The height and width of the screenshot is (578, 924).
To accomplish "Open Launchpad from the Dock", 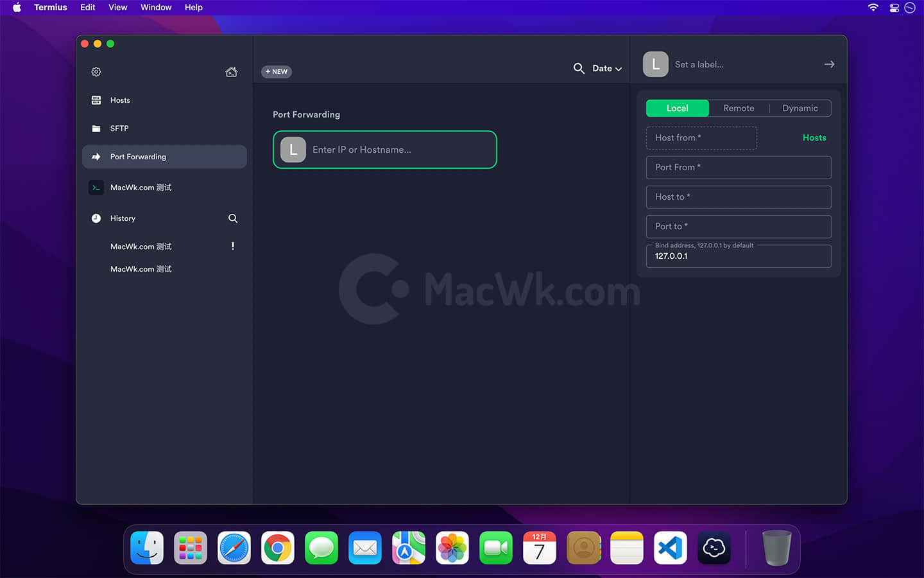I will (x=191, y=548).
